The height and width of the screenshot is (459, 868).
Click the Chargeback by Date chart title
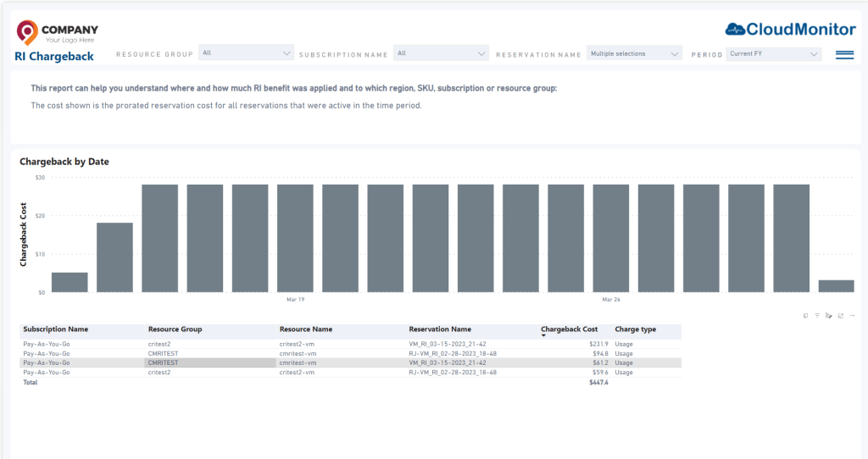[x=64, y=162]
